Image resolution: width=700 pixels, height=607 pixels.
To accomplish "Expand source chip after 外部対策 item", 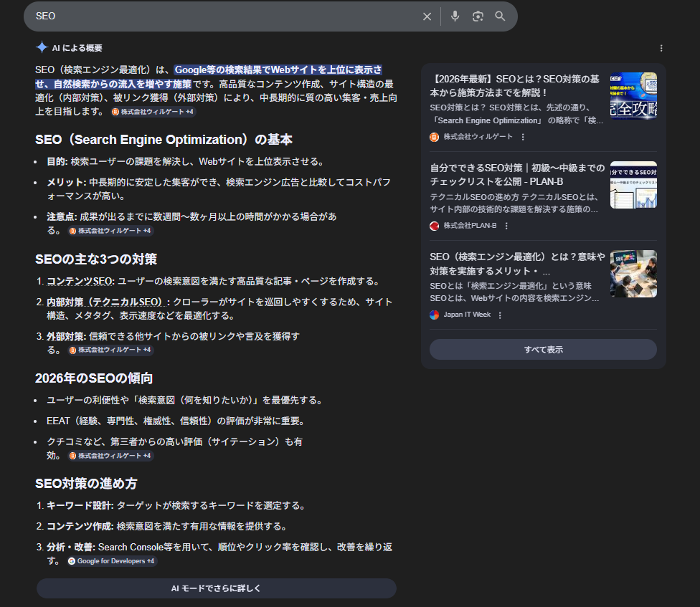I will (110, 350).
